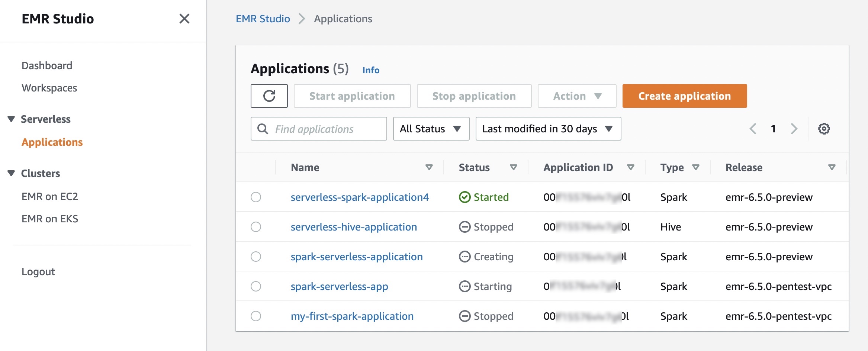The width and height of the screenshot is (868, 351).
Task: Sort by Type column arrow
Action: tap(696, 167)
